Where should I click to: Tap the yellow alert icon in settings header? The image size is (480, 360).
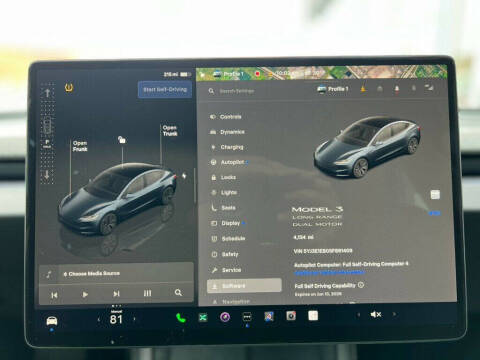click(363, 89)
